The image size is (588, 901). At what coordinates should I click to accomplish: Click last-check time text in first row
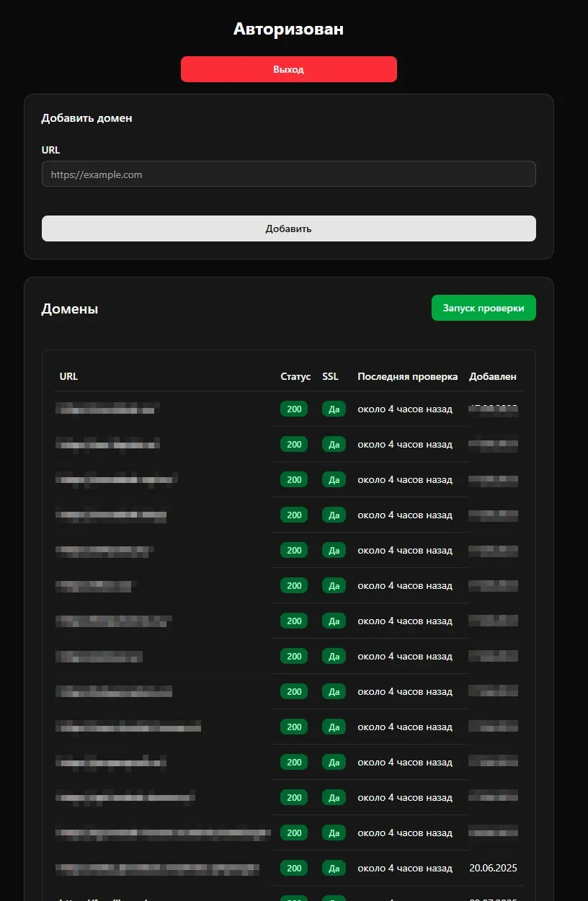pyautogui.click(x=405, y=409)
